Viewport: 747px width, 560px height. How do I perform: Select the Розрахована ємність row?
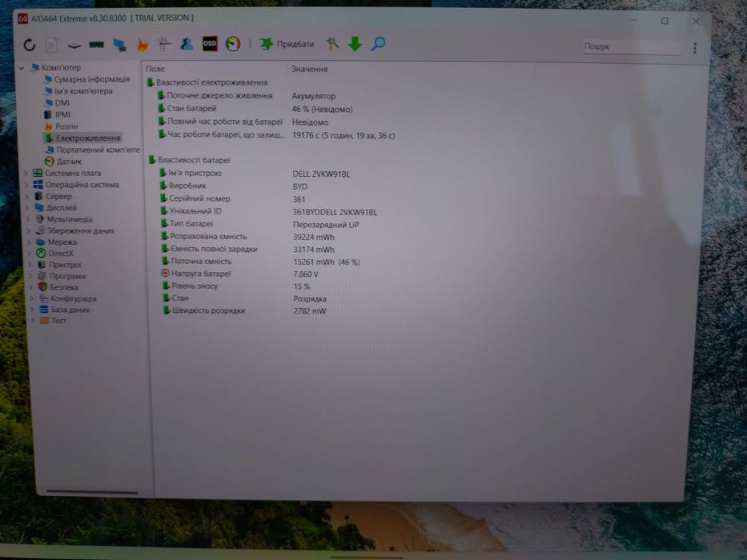click(247, 237)
